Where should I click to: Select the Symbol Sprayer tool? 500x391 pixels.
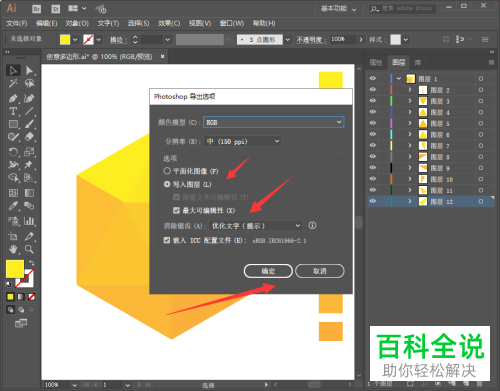tap(13, 221)
